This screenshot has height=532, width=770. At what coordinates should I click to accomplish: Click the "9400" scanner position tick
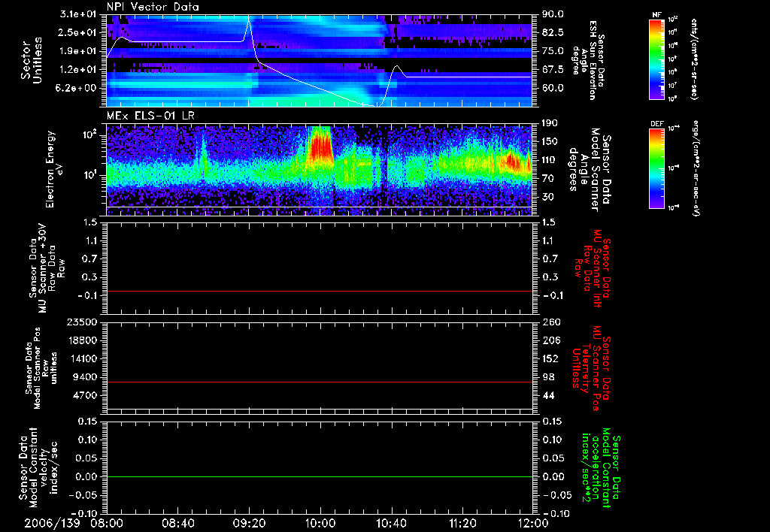(86, 377)
